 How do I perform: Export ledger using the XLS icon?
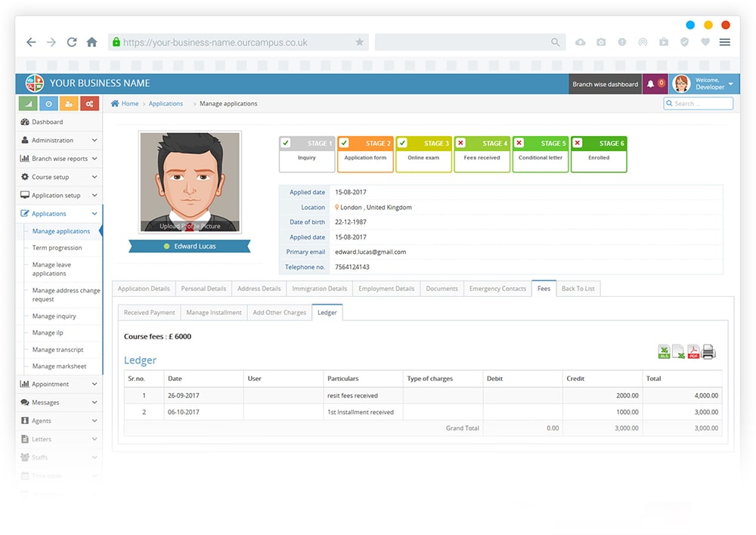click(664, 351)
